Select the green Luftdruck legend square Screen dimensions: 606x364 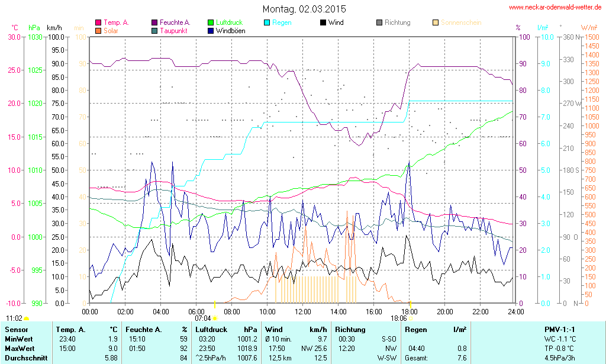click(x=211, y=23)
